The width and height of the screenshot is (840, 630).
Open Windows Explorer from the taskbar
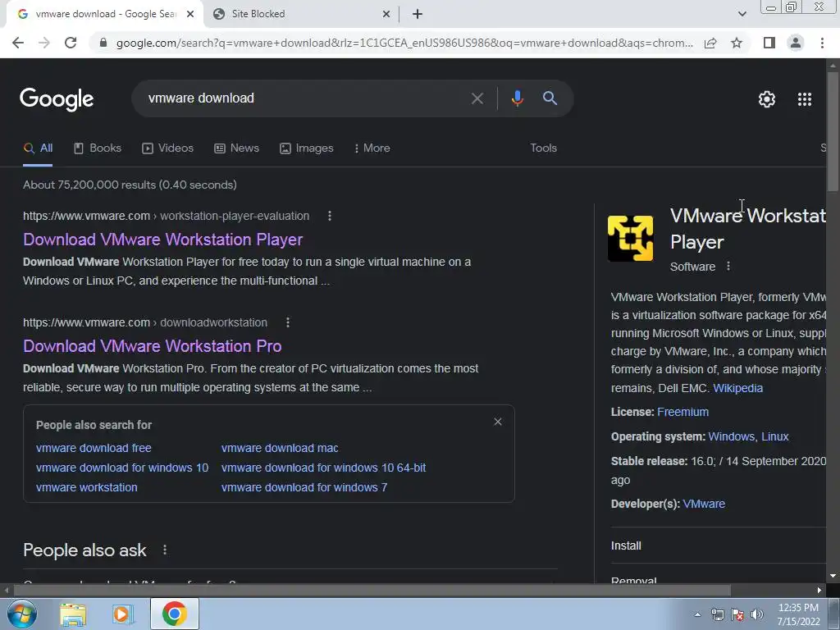point(73,614)
